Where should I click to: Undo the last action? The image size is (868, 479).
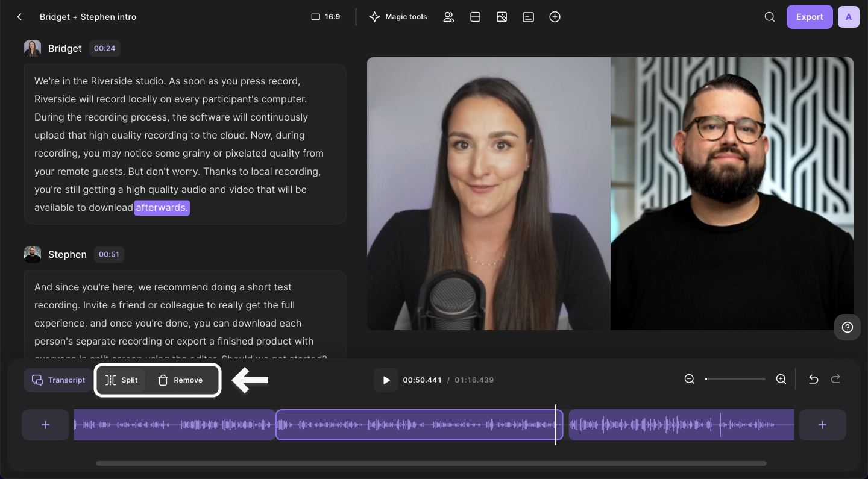tap(813, 379)
